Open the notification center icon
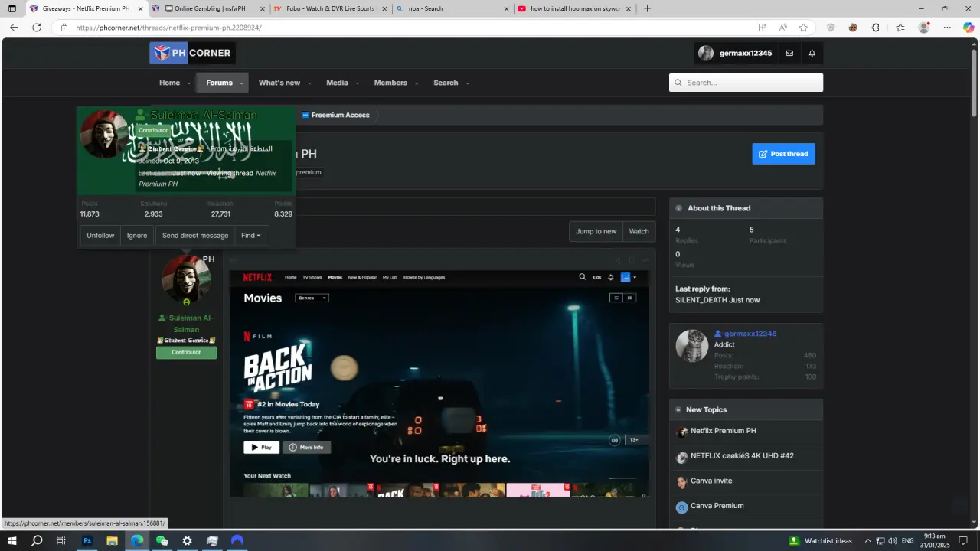This screenshot has width=980, height=551. click(x=964, y=540)
